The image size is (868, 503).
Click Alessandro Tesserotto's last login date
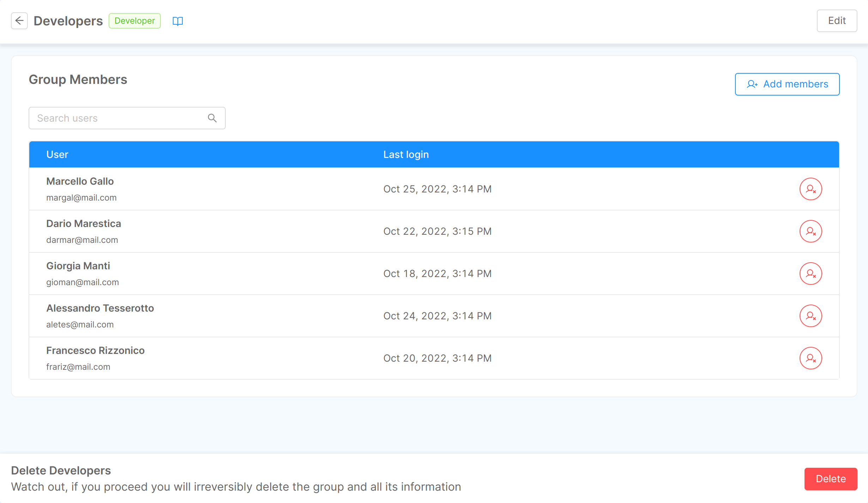pos(437,316)
